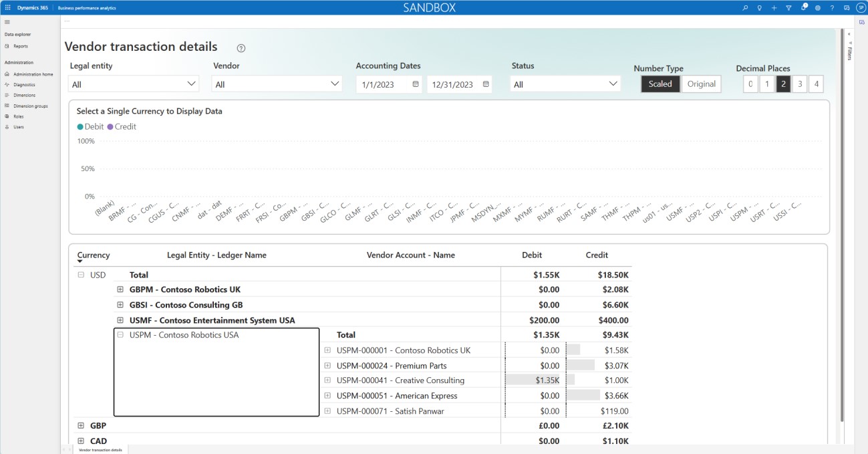Open the settings gear icon in header
Image resolution: width=868 pixels, height=454 pixels.
click(x=817, y=8)
